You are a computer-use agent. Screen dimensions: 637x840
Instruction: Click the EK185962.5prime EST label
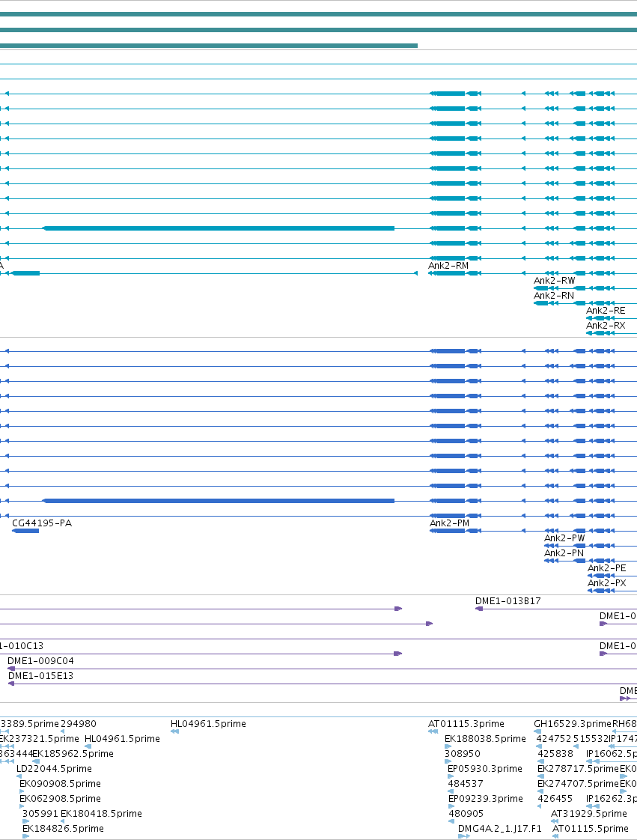pos(73,754)
